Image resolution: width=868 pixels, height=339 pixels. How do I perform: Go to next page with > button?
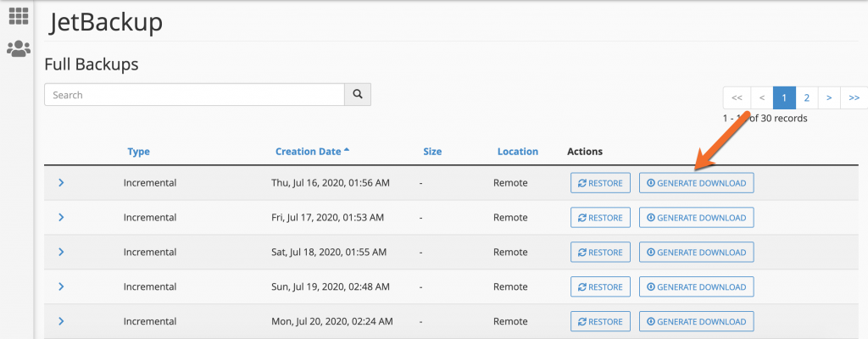[x=828, y=97]
